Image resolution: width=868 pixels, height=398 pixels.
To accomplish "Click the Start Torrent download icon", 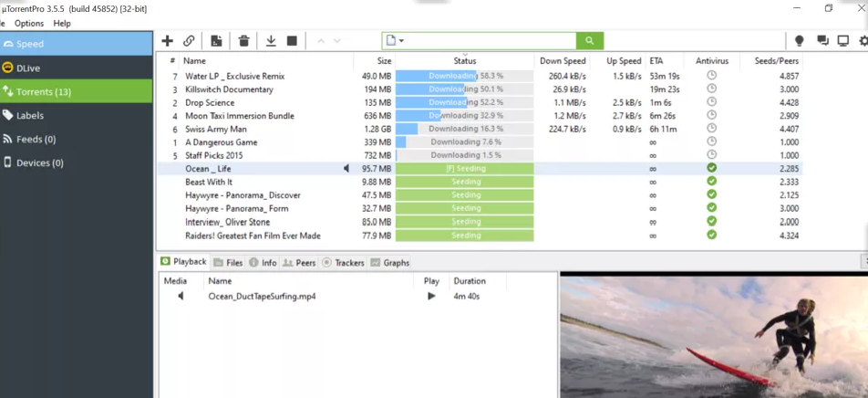I will pos(271,41).
